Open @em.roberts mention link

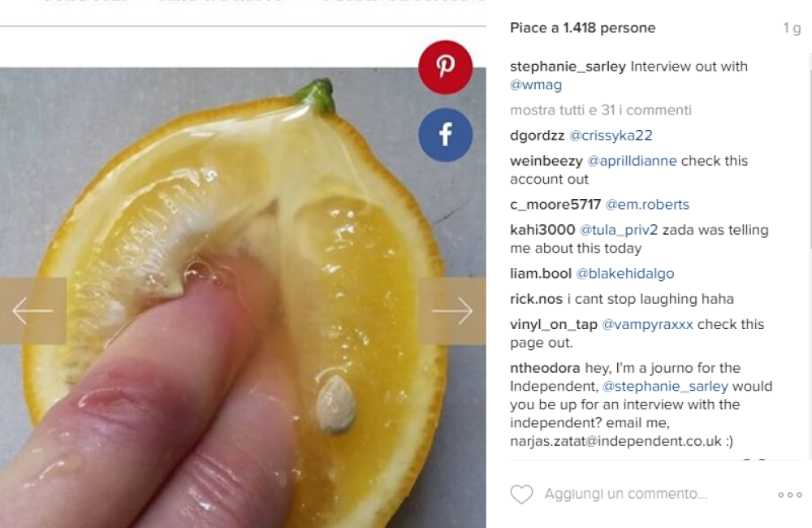click(647, 204)
